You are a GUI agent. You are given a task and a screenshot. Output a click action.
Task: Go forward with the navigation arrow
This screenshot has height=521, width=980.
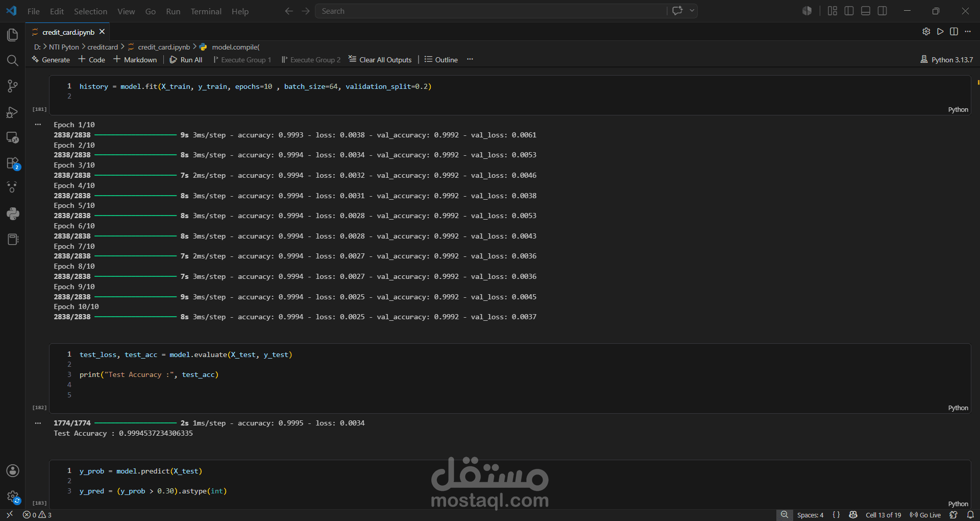[x=305, y=11]
